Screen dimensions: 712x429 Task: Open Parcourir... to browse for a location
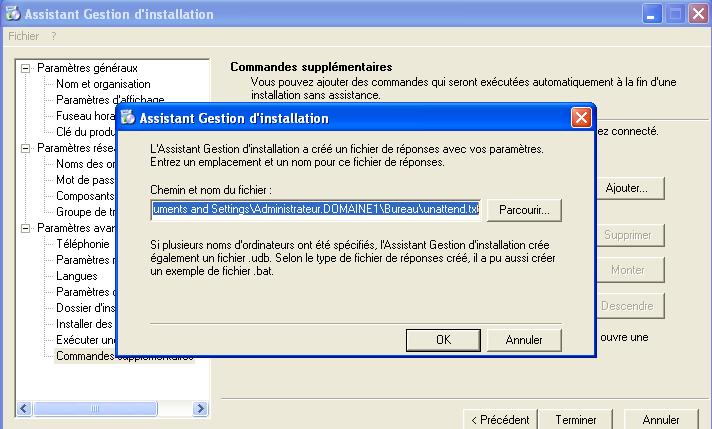[524, 210]
